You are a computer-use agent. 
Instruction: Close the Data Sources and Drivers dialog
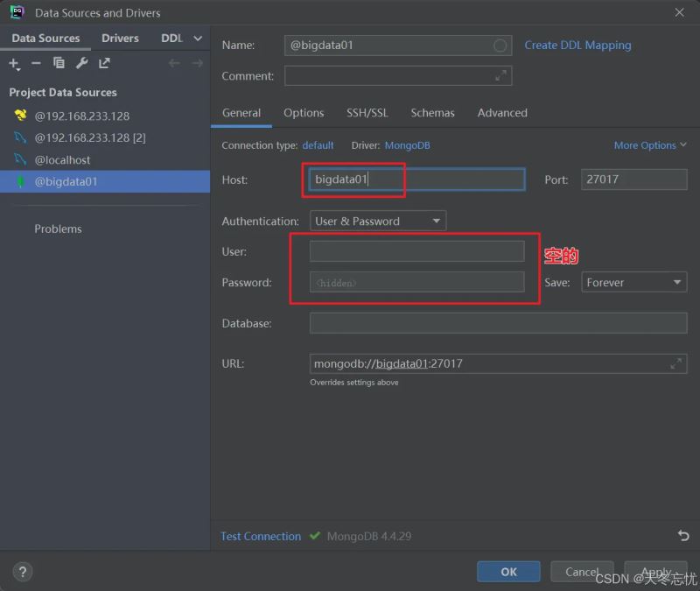coord(680,12)
